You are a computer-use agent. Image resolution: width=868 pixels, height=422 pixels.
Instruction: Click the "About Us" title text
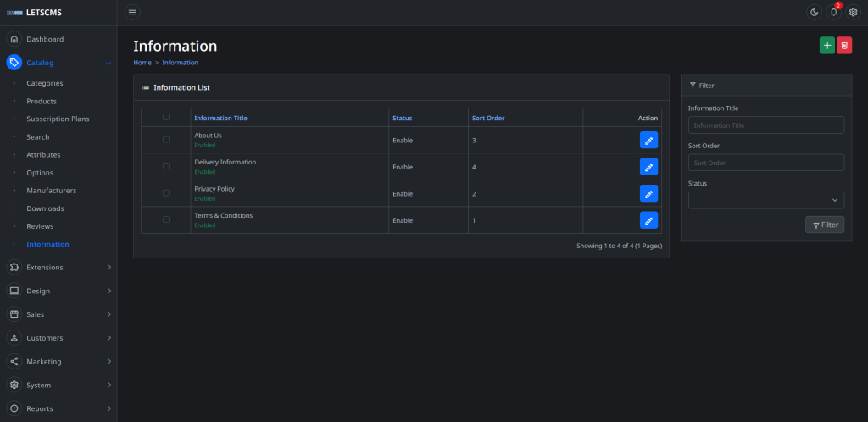click(209, 136)
